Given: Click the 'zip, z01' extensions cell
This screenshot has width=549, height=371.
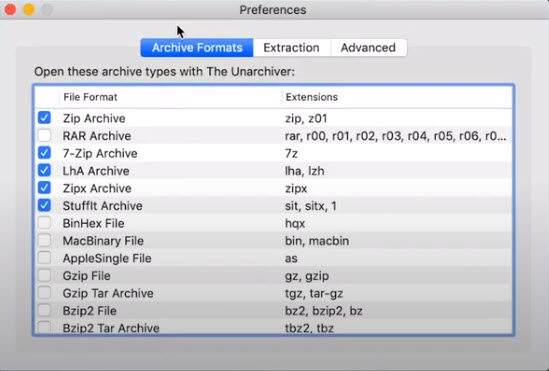Looking at the screenshot, I should click(306, 118).
